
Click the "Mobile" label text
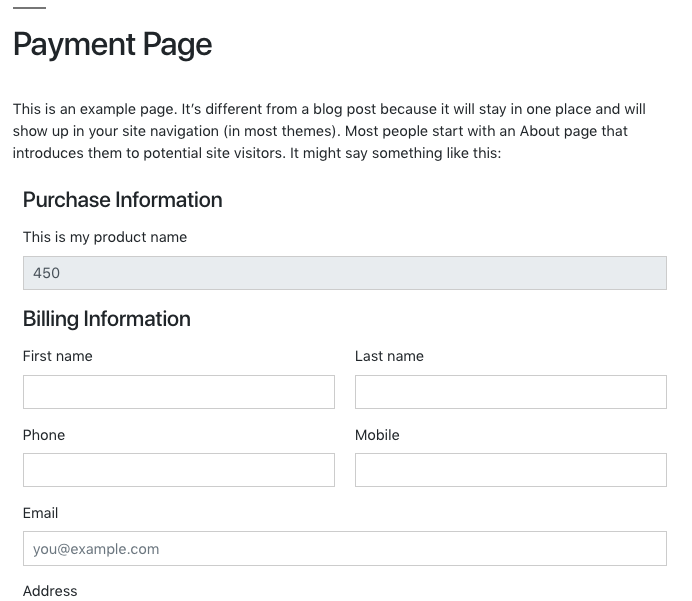377,435
